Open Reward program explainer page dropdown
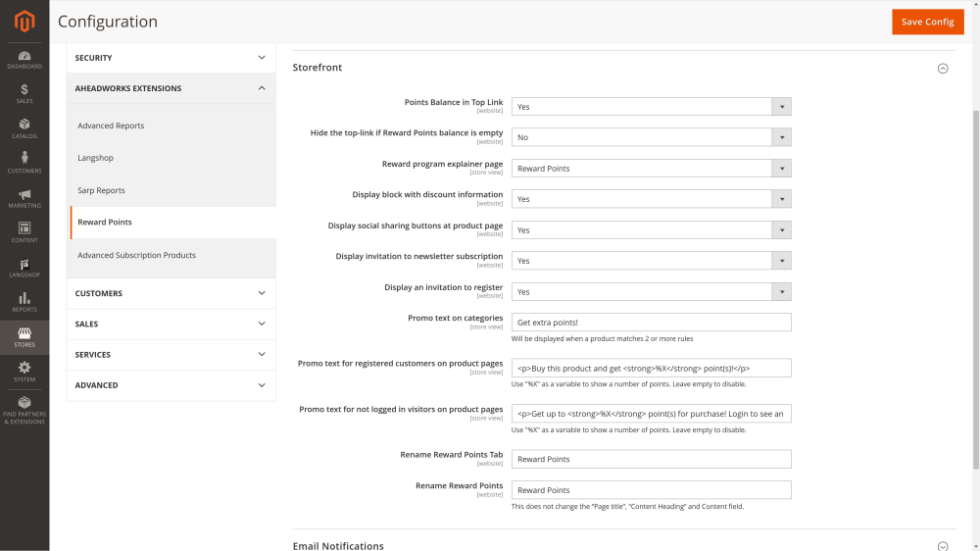The image size is (980, 551). 652,169
